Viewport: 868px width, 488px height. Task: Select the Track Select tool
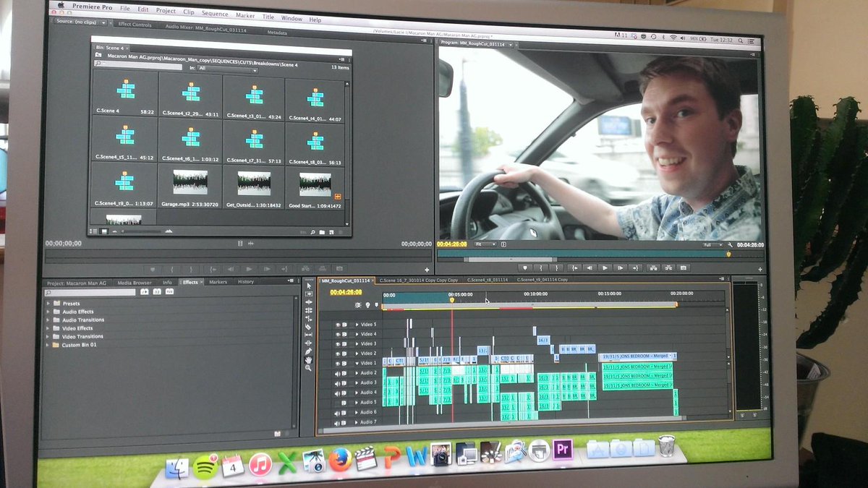(x=308, y=294)
